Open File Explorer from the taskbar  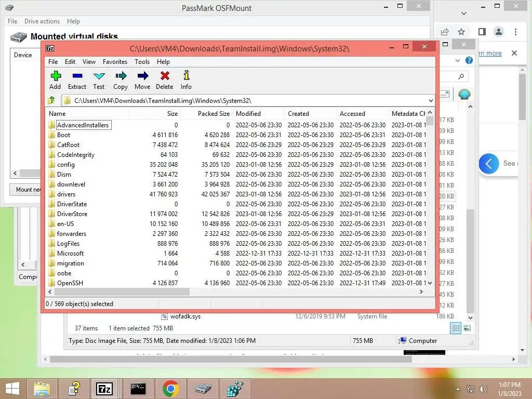click(42, 389)
